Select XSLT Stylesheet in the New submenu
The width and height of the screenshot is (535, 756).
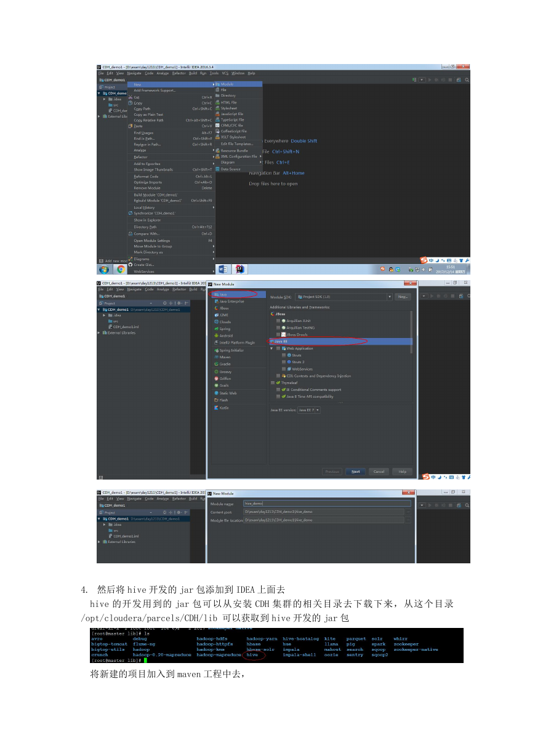[238, 137]
